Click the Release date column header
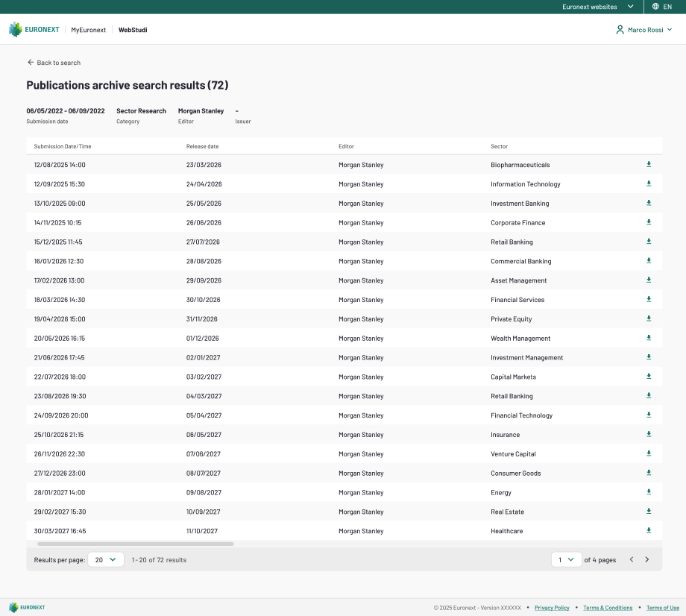This screenshot has width=686, height=616. pyautogui.click(x=202, y=147)
